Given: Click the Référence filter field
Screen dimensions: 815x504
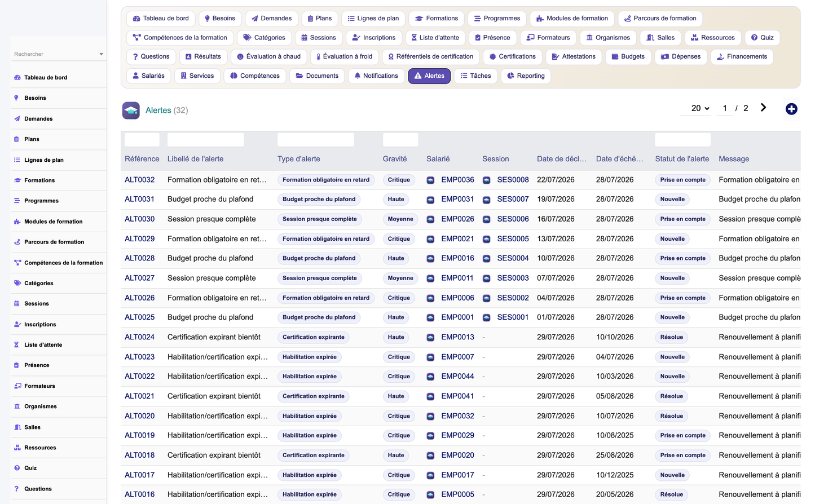Looking at the screenshot, I should (x=142, y=140).
